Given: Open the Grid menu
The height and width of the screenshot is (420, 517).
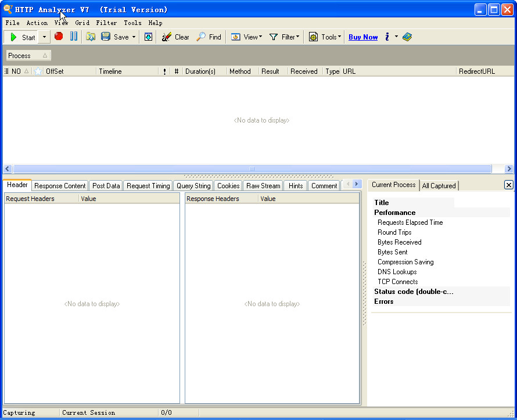Looking at the screenshot, I should pos(82,23).
